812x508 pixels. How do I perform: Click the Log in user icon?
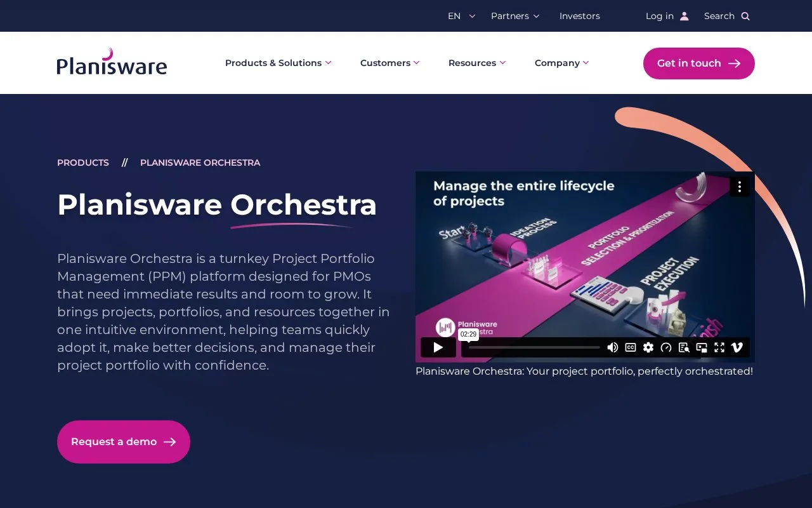(684, 17)
